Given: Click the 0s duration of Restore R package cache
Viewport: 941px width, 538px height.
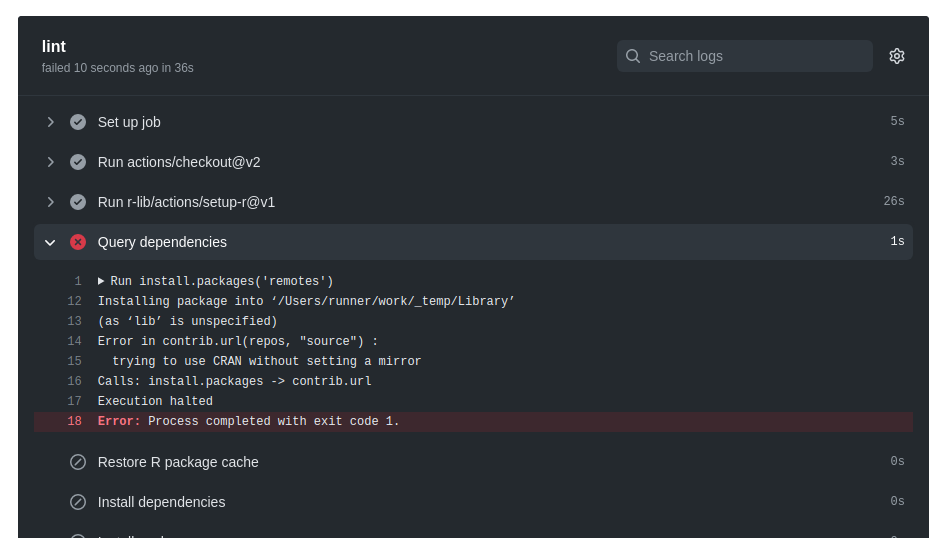Looking at the screenshot, I should tap(897, 461).
